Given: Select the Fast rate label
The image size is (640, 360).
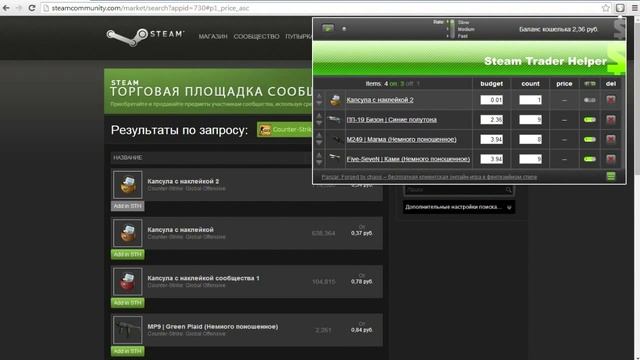Looking at the screenshot, I should [462, 36].
